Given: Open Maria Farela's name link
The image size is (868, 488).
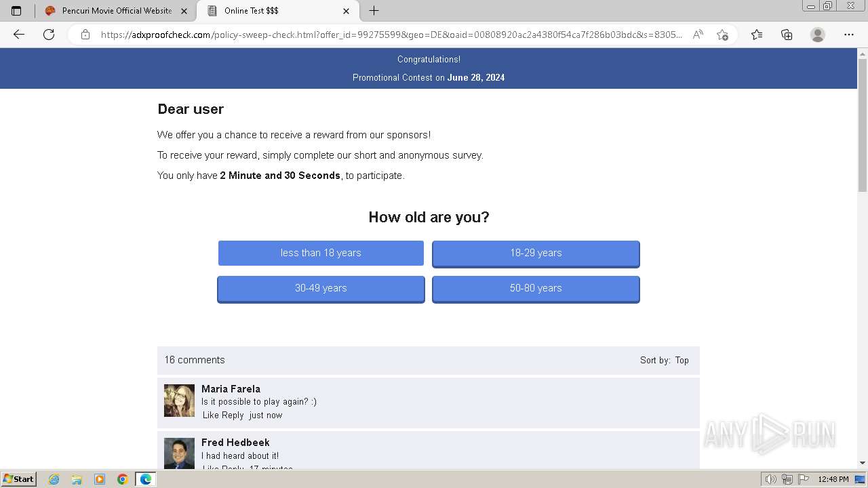Looking at the screenshot, I should coord(231,389).
